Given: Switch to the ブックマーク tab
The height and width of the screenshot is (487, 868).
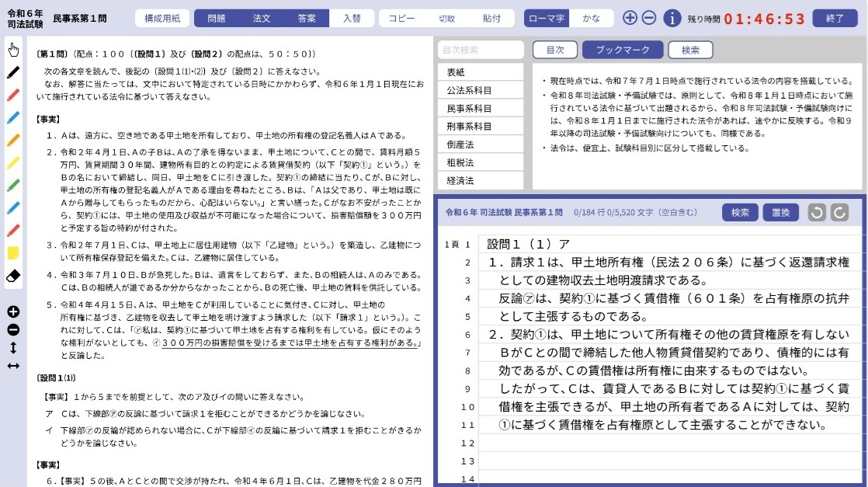Looking at the screenshot, I should [x=623, y=50].
